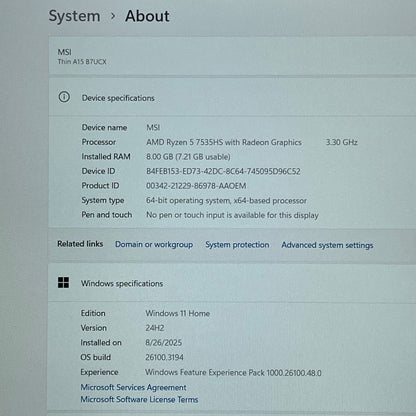Open Microsoft Software License Terms link
Viewport: 416px width, 416px height.
click(139, 399)
